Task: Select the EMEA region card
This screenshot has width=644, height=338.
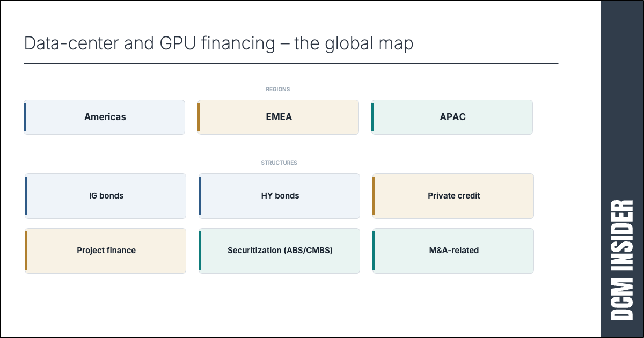Action: 278,117
